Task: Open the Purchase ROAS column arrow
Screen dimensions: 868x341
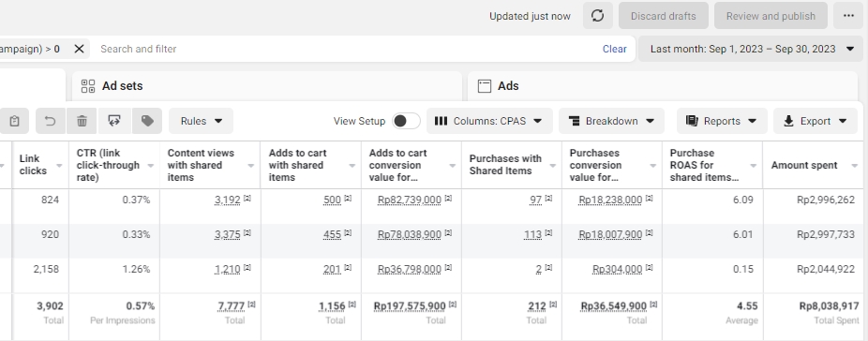Action: click(753, 166)
